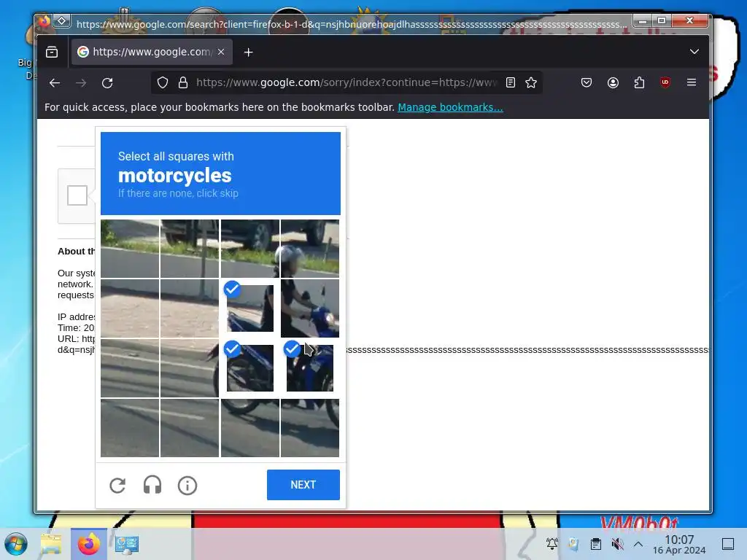Click the muted volume tray icon

pos(617,544)
